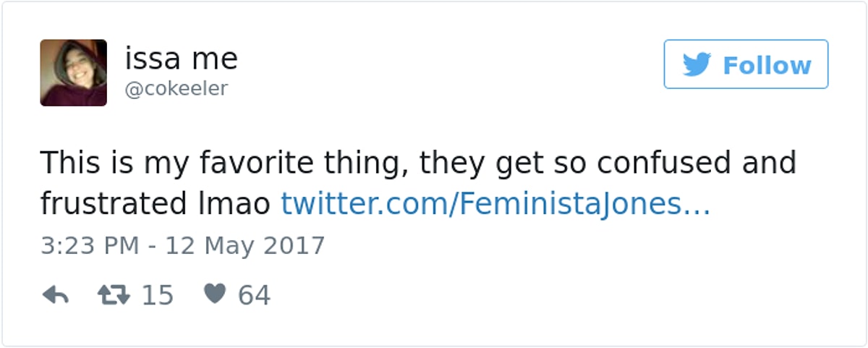This screenshot has width=868, height=348.
Task: Open the profile avatar photo
Action: tap(74, 73)
